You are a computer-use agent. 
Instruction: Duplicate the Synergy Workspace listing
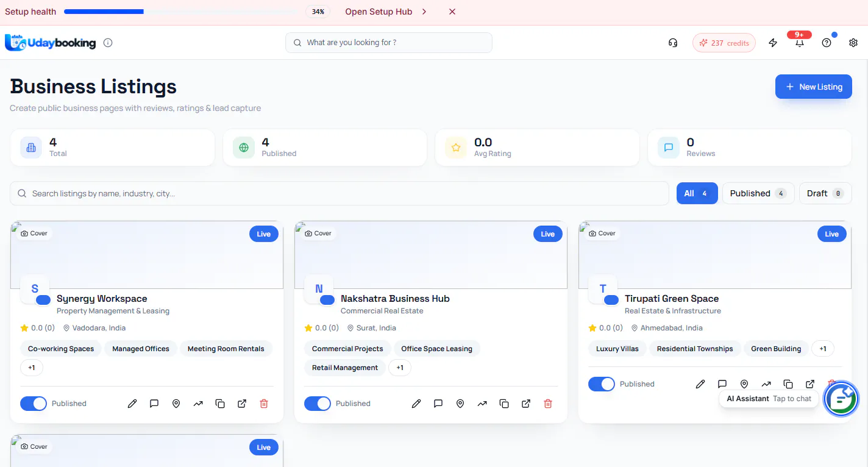(220, 404)
